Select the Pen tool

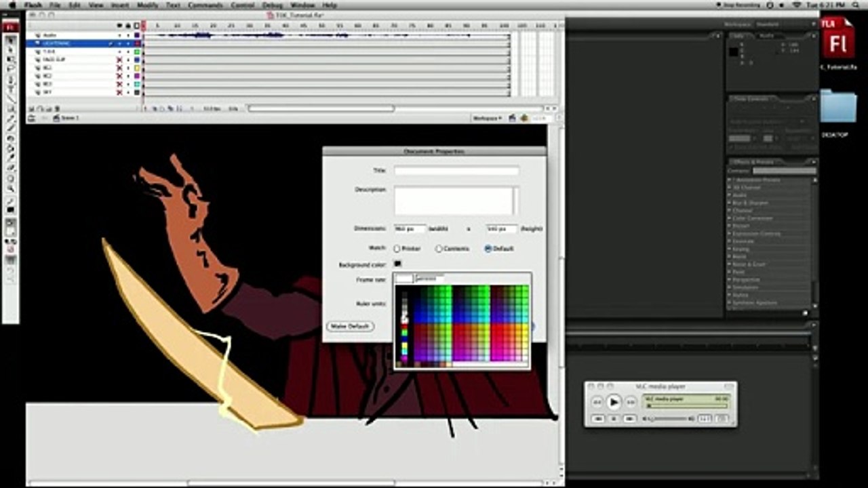(11, 79)
